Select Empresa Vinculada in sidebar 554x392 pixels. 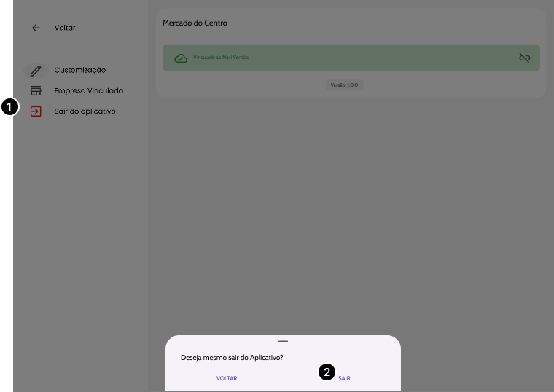tap(88, 91)
